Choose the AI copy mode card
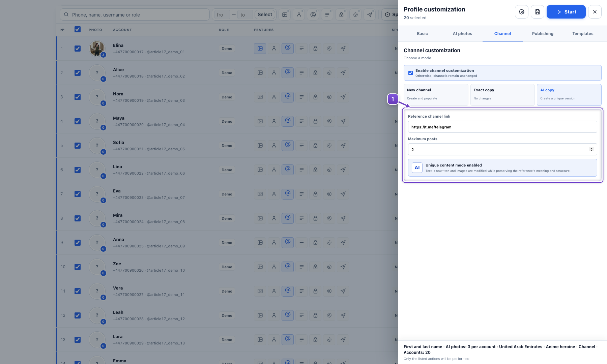This screenshot has height=364, width=607. [569, 95]
